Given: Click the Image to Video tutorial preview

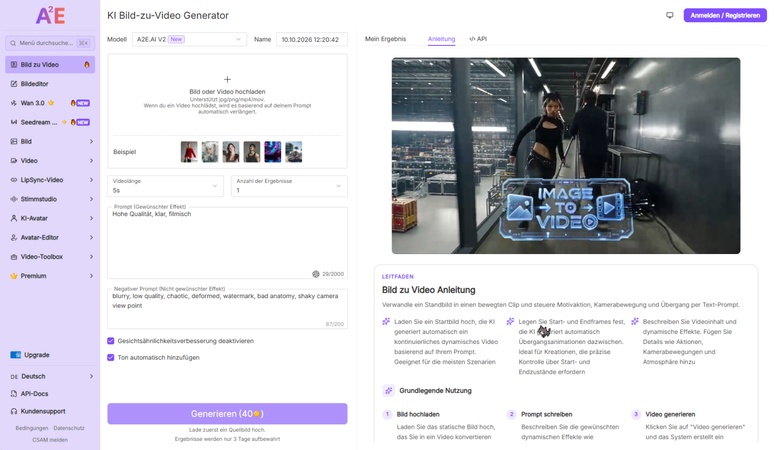Looking at the screenshot, I should 566,156.
